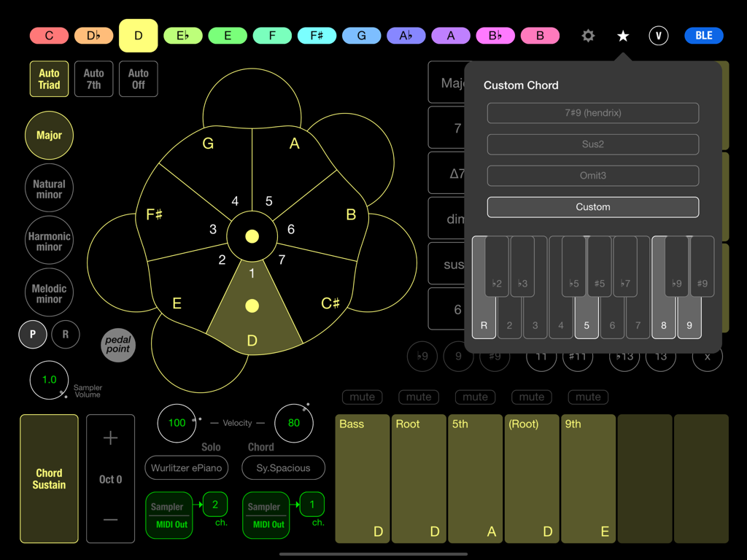Image resolution: width=747 pixels, height=560 pixels.
Task: Tap the pedal point icon
Action: point(117,346)
